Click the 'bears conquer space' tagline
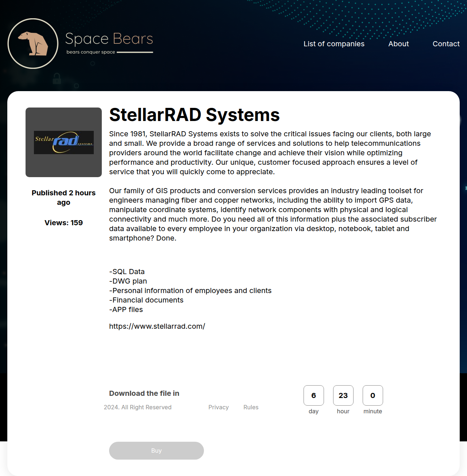Image resolution: width=467 pixels, height=476 pixels. [91, 52]
